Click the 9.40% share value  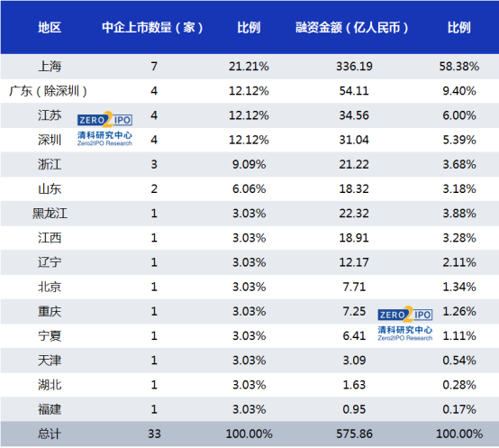tap(459, 91)
